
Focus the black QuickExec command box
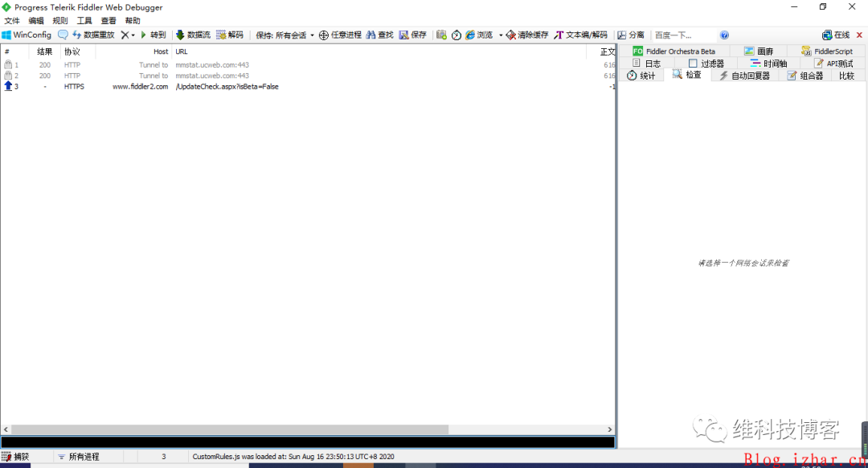(x=308, y=442)
